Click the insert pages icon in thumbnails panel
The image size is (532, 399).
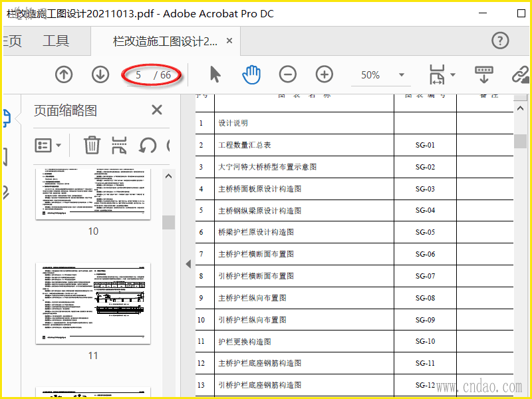[x=119, y=145]
